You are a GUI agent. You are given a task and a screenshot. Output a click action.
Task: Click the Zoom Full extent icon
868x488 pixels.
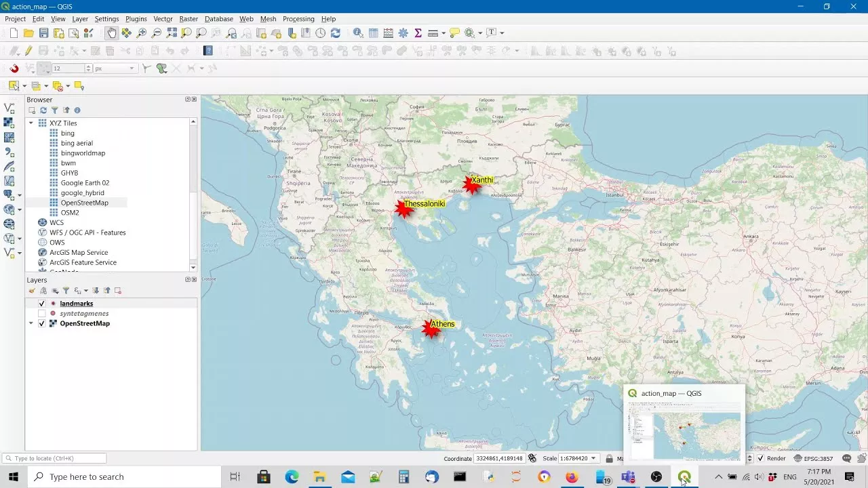172,33
